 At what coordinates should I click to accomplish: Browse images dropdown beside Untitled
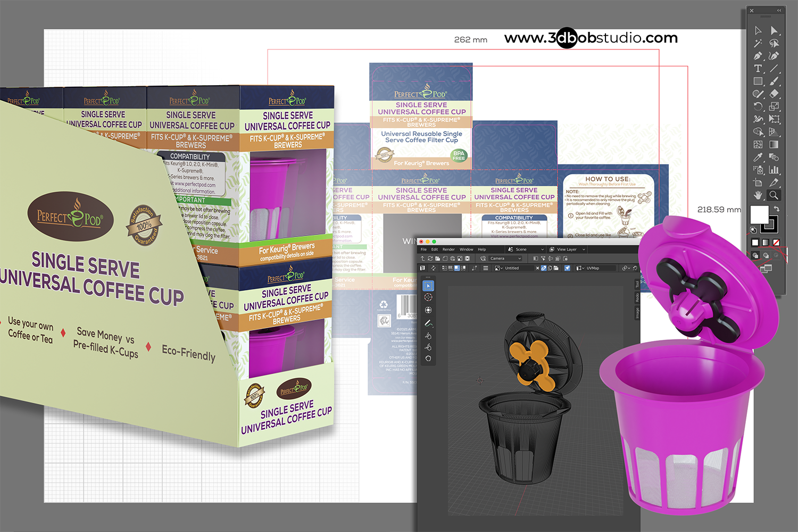(499, 268)
